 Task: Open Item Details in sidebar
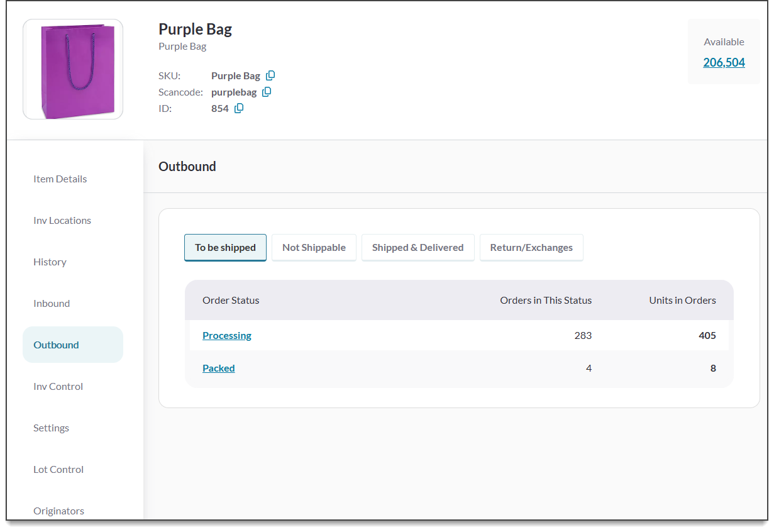[60, 179]
